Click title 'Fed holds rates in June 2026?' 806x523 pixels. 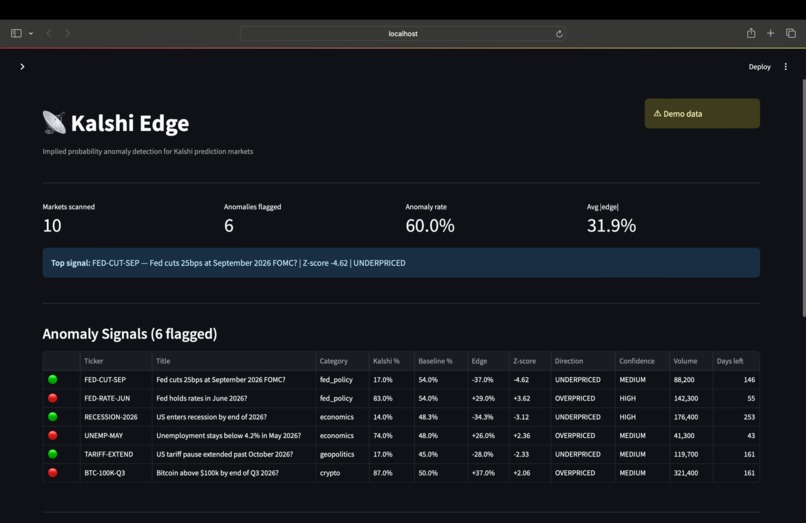pos(202,398)
